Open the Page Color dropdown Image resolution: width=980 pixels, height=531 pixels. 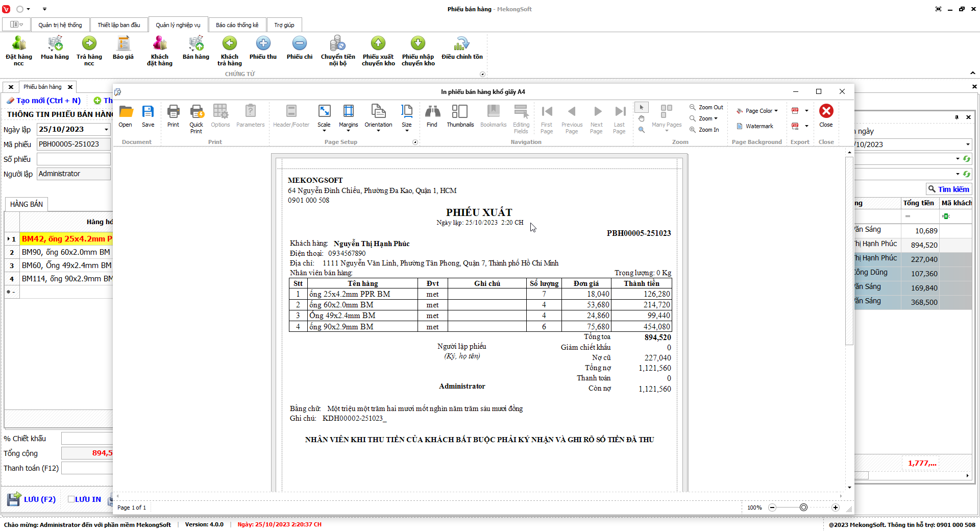point(757,111)
